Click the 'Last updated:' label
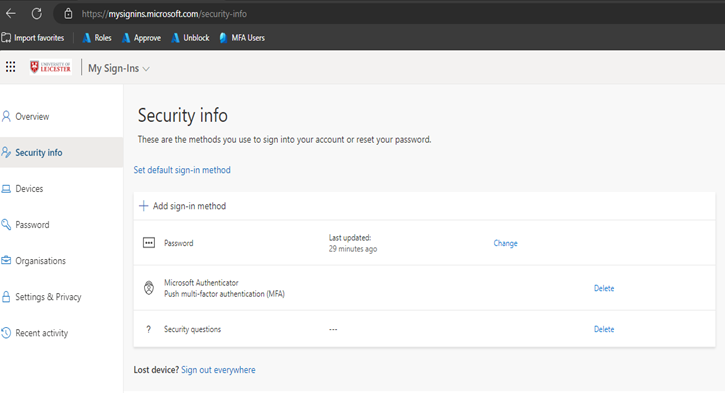725x393 pixels. [350, 238]
